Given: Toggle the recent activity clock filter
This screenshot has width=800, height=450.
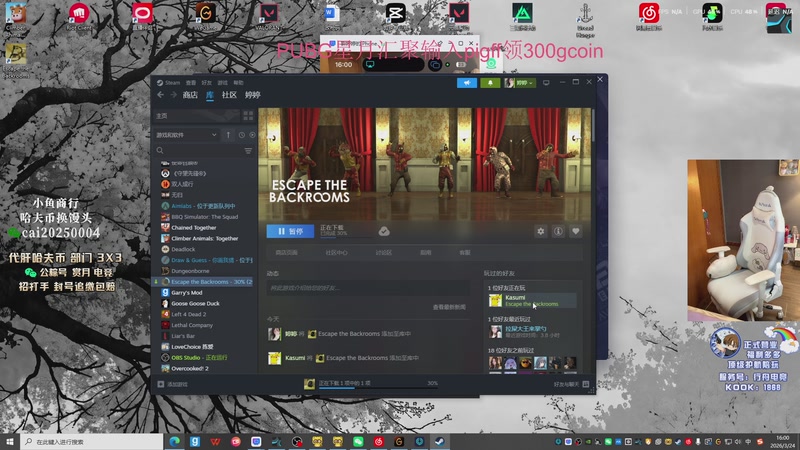Looking at the screenshot, I should pyautogui.click(x=242, y=135).
